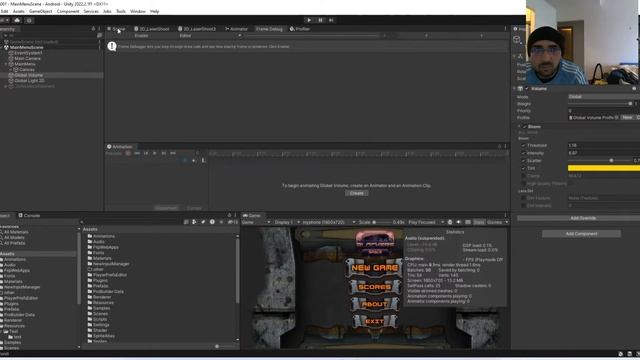Open the Display 1 dropdown

point(287,222)
